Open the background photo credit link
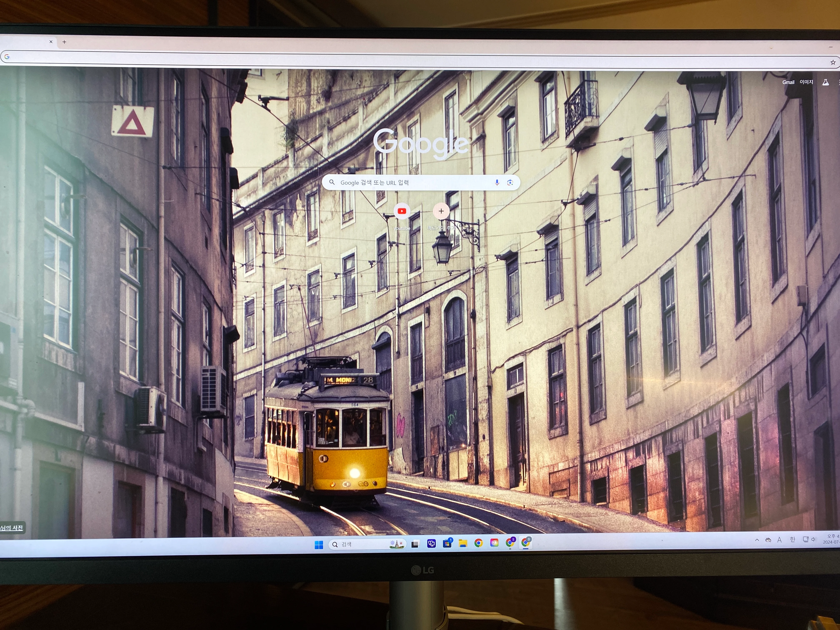Screen dimensions: 840x630 coord(12,528)
